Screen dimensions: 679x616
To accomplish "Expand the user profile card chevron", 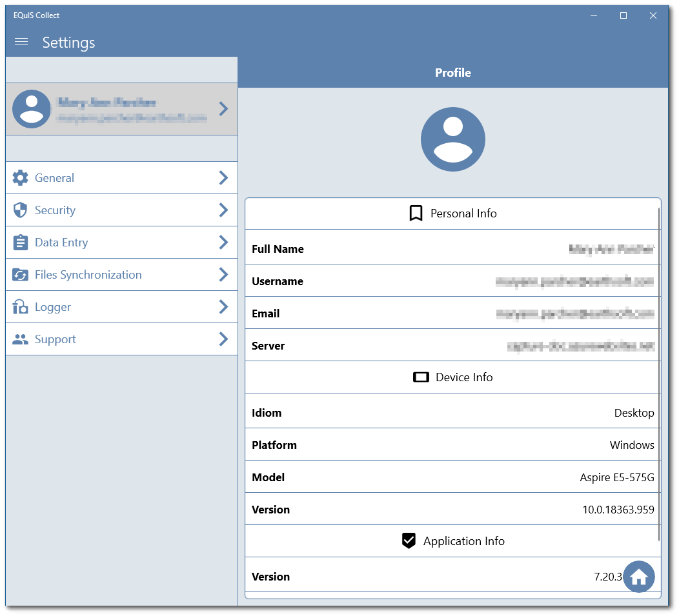I will click(x=223, y=108).
